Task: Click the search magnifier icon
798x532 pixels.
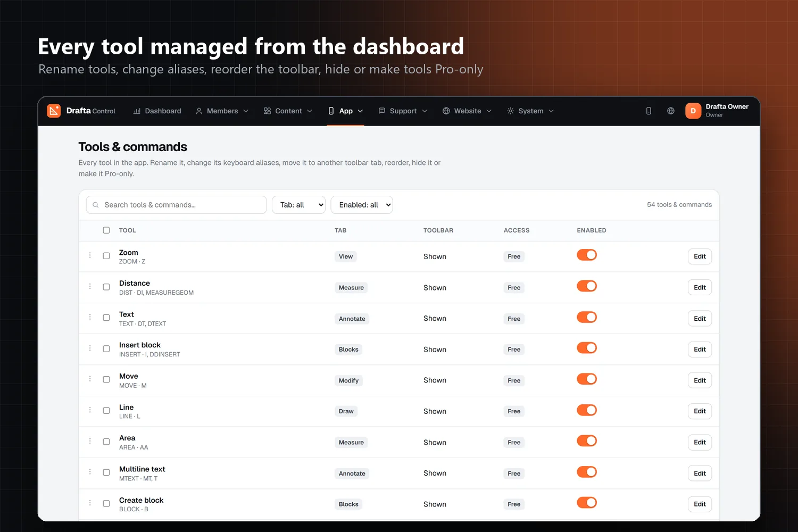Action: click(x=96, y=205)
